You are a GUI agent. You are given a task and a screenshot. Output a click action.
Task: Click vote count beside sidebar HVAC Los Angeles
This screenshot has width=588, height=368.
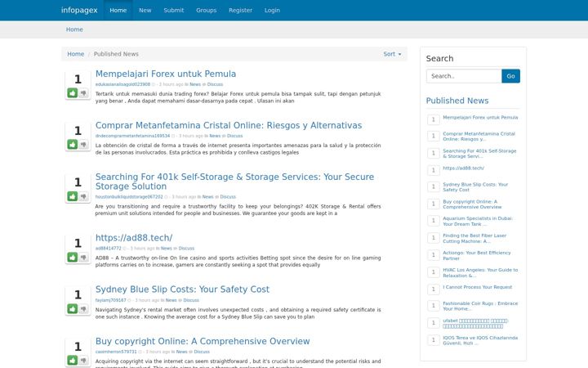coord(434,272)
